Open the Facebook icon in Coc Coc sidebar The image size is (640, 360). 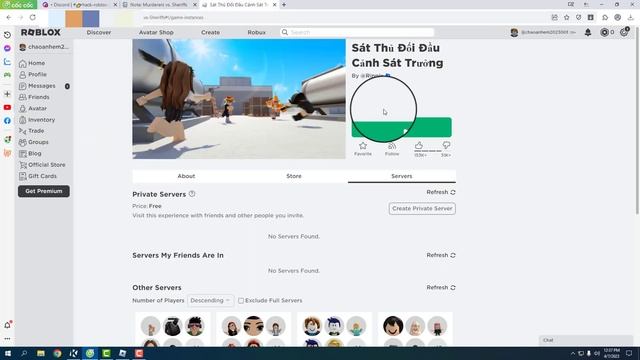tap(7, 121)
